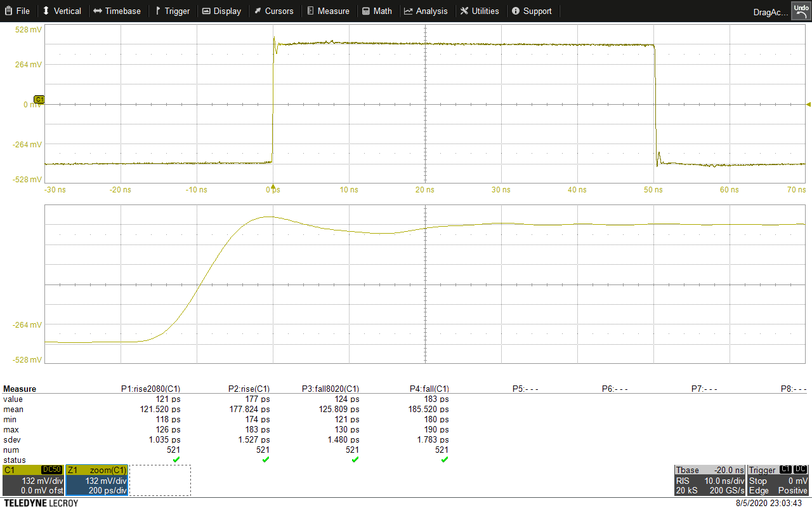Open the Vertical menu
The image size is (812, 508).
(x=62, y=11)
